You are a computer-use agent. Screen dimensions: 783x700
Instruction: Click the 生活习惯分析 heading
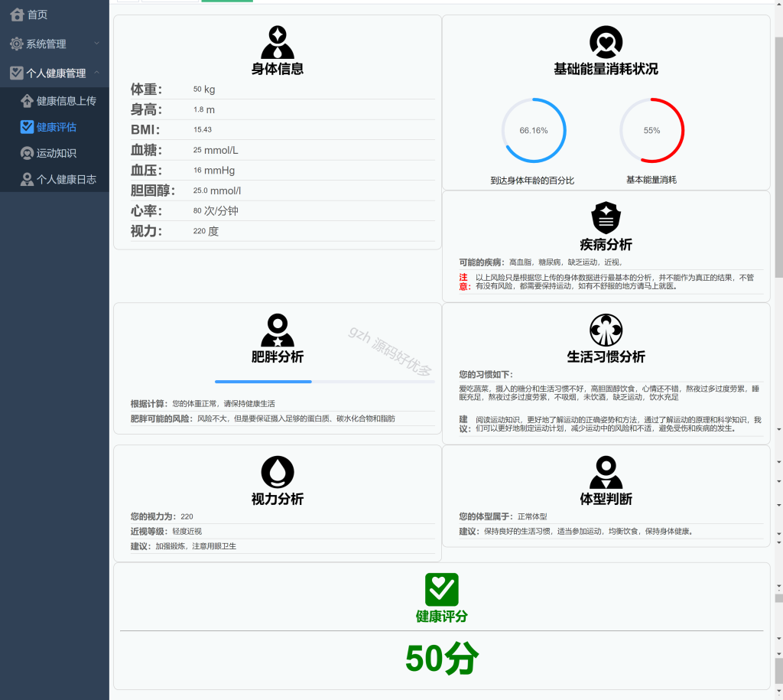(606, 357)
